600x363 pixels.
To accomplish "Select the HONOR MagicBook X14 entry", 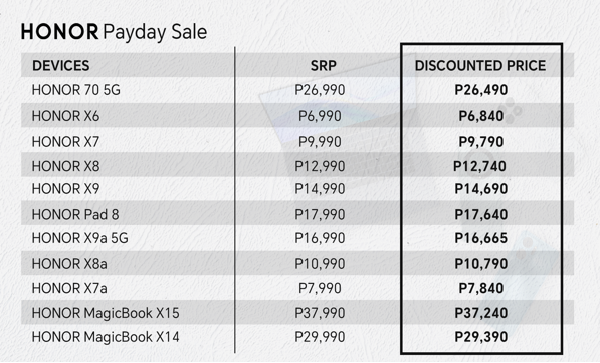I will [x=106, y=337].
